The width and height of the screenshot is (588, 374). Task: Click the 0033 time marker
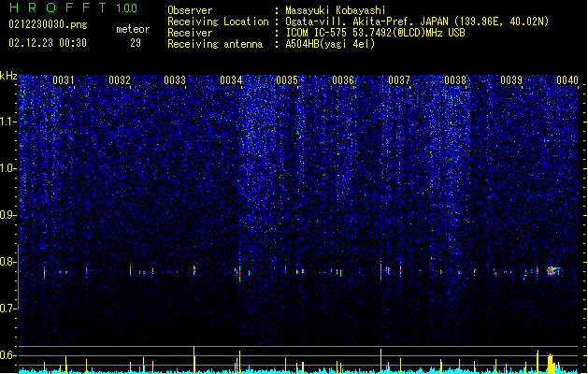[x=175, y=80]
